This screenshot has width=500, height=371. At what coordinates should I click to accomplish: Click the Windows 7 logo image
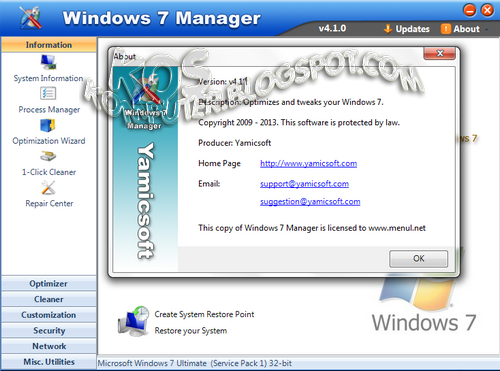click(x=424, y=302)
